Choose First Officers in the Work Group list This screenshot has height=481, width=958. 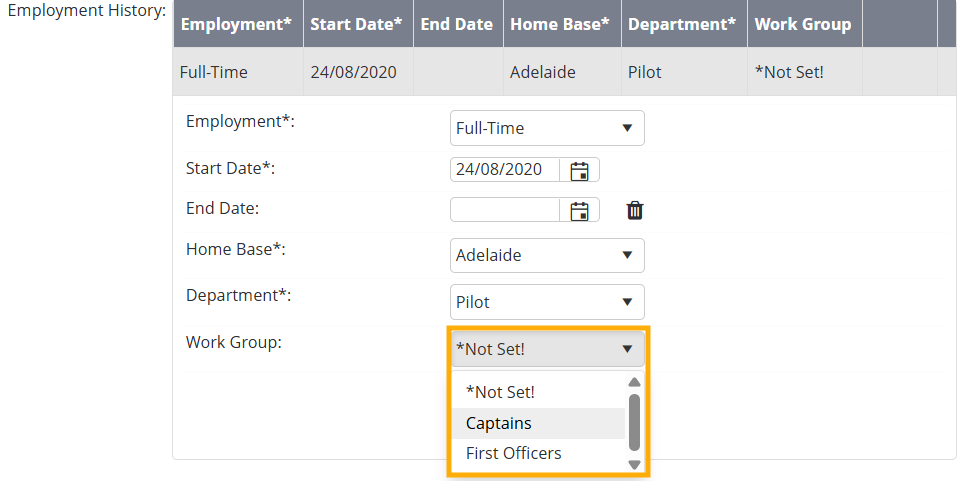tap(513, 453)
